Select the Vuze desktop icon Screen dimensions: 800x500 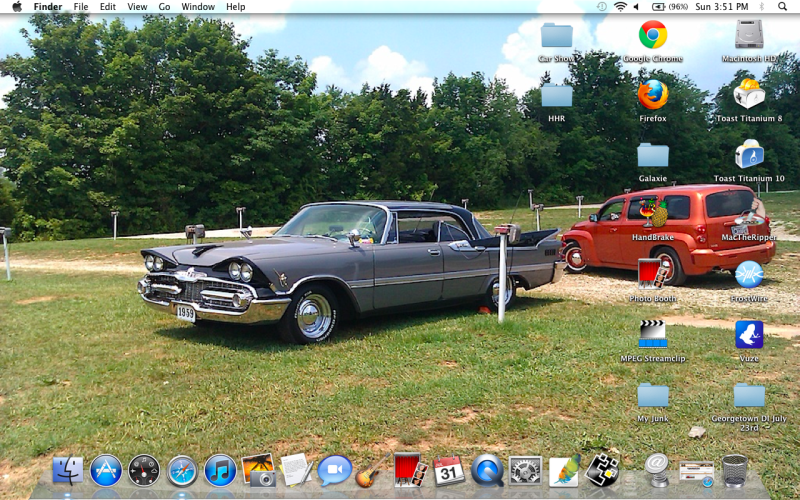point(749,335)
